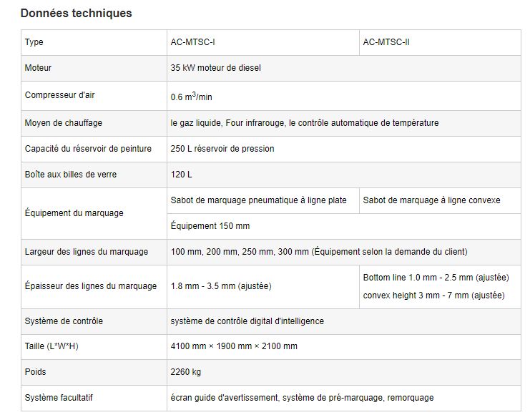530x420 pixels.
Task: Select the "Équipement 150 mm" cell
Action: (210, 226)
